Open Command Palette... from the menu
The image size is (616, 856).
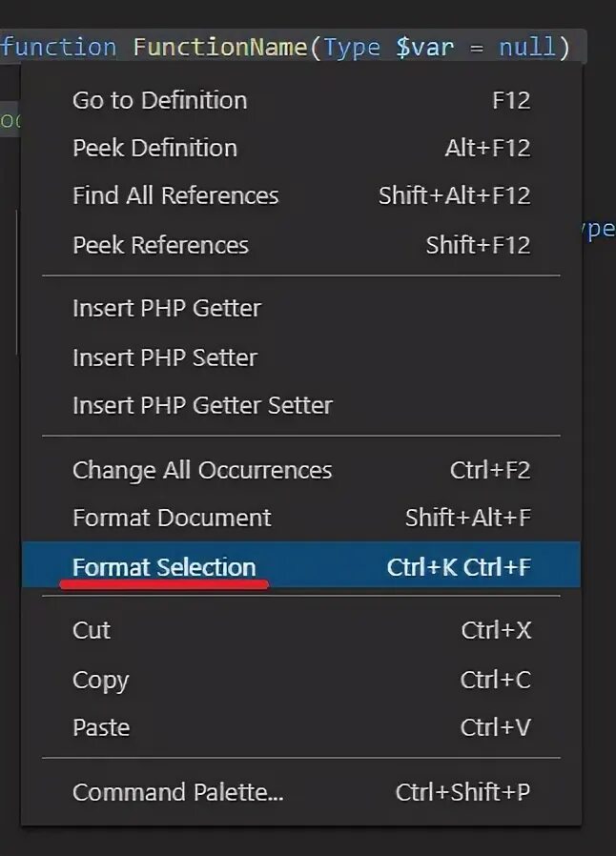tap(178, 792)
